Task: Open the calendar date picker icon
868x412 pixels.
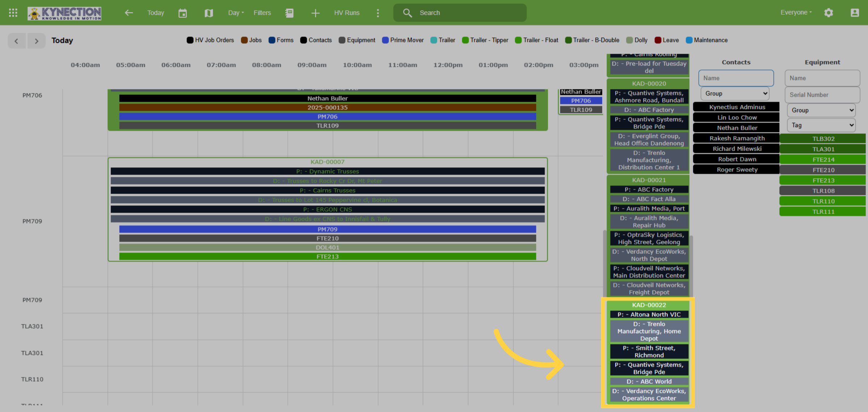Action: click(x=183, y=13)
